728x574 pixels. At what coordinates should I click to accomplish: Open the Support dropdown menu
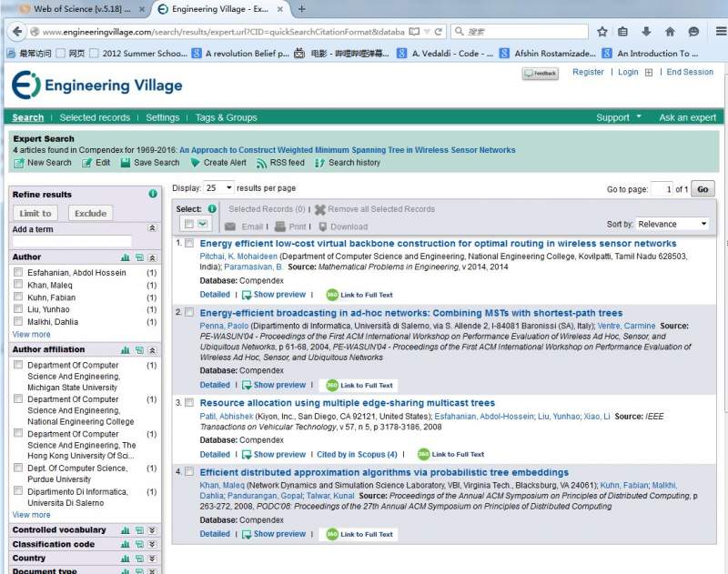tap(619, 117)
